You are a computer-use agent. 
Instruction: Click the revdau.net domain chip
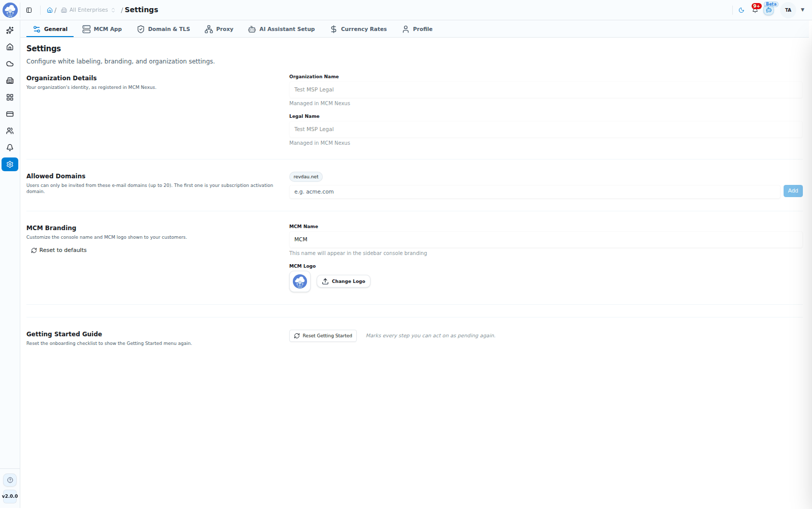tap(306, 177)
